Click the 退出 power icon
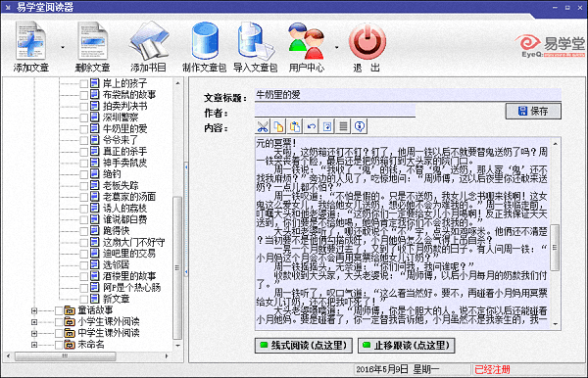This screenshot has height=378, width=588. coord(367,41)
